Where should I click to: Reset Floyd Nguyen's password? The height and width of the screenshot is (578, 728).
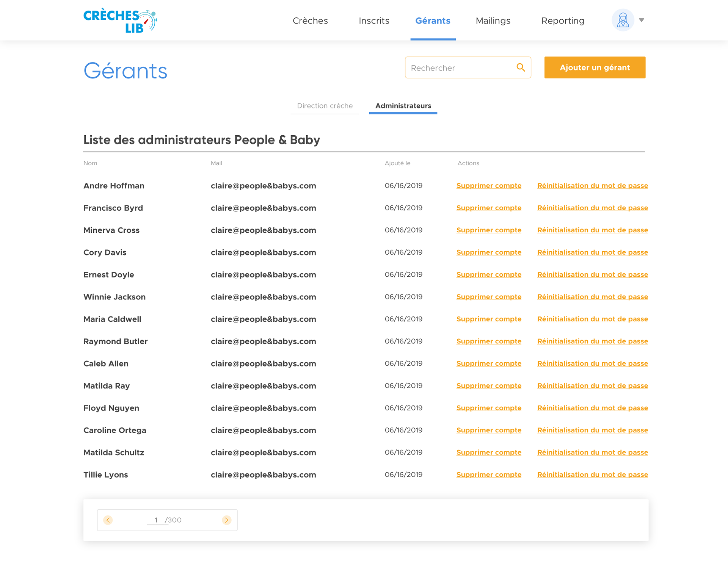click(x=593, y=408)
